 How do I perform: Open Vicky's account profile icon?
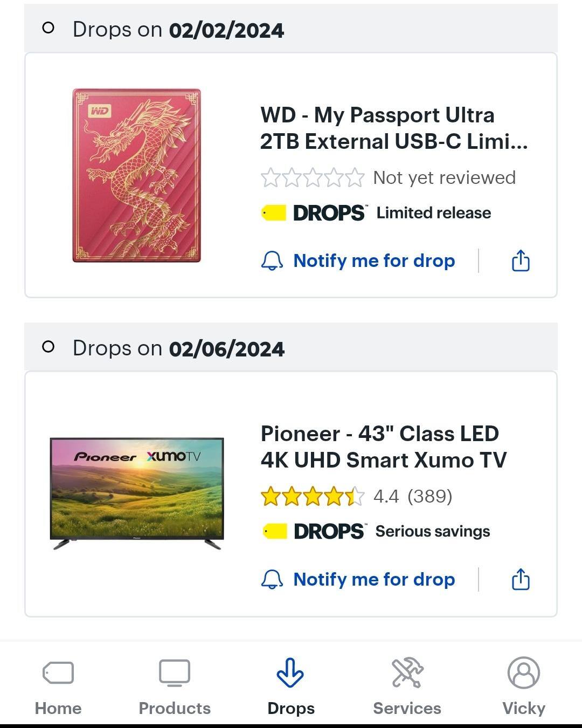point(523,673)
